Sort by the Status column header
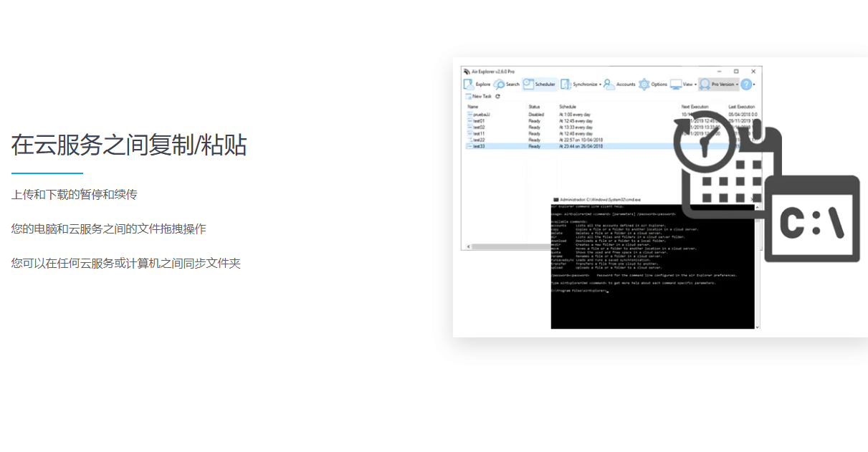 pyautogui.click(x=534, y=107)
